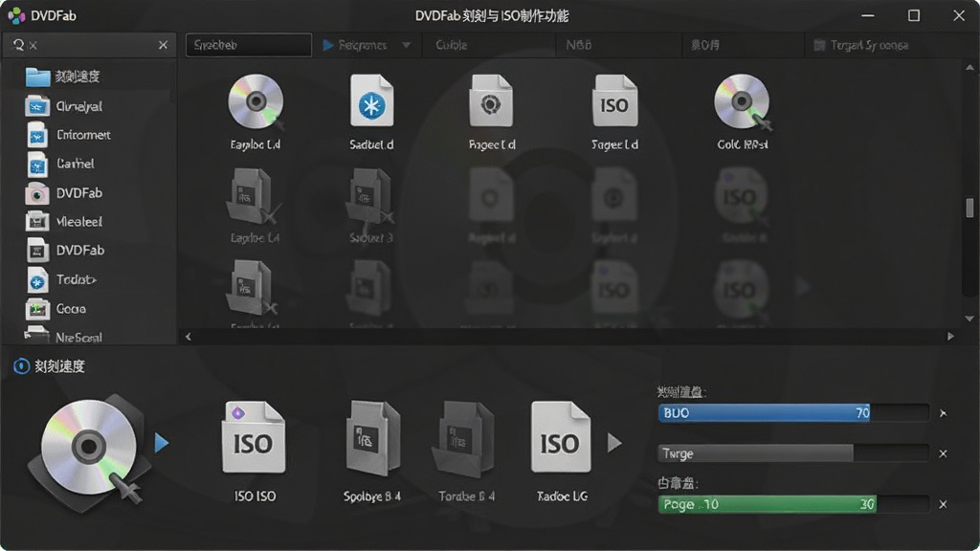Click the Page 10 green progress bar
Screen dimensions: 980x551
[x=793, y=504]
